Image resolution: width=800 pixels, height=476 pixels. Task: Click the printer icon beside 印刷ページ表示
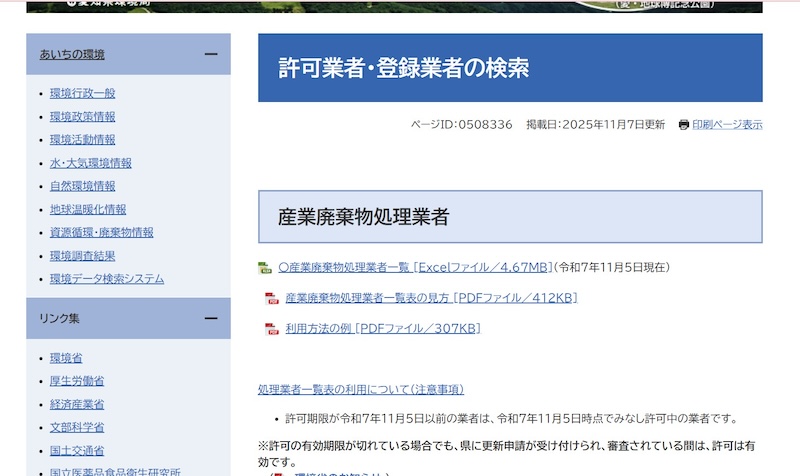[684, 124]
